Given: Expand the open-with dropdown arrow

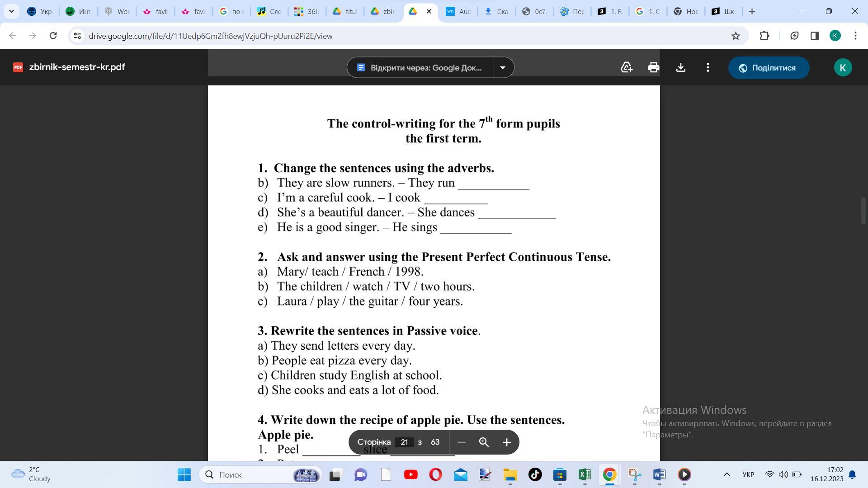Looking at the screenshot, I should pos(503,68).
